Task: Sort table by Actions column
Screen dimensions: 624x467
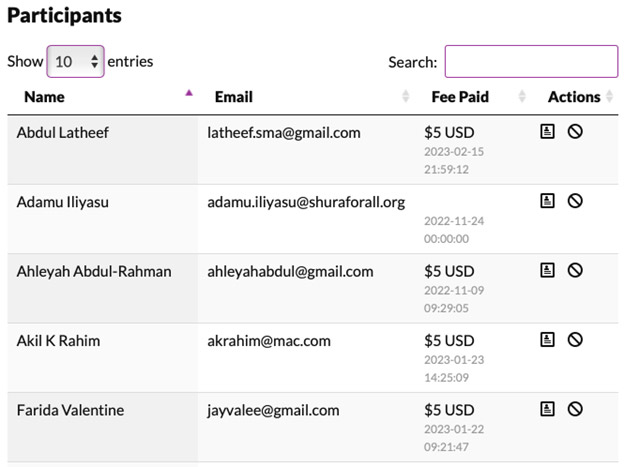Action: (x=574, y=97)
